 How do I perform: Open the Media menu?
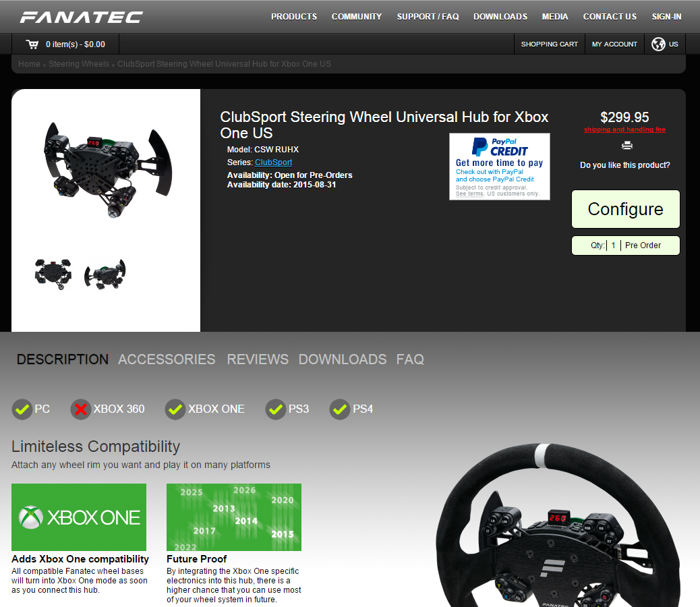point(555,17)
